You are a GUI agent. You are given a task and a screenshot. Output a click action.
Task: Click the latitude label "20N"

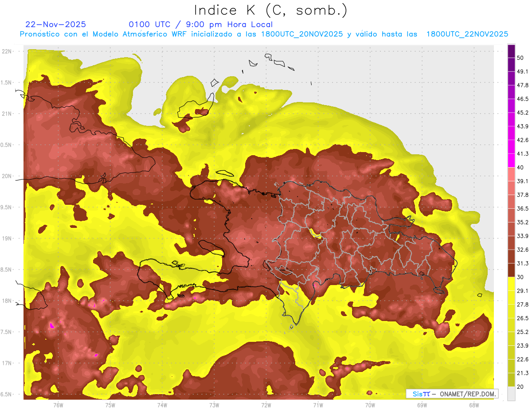point(7,176)
